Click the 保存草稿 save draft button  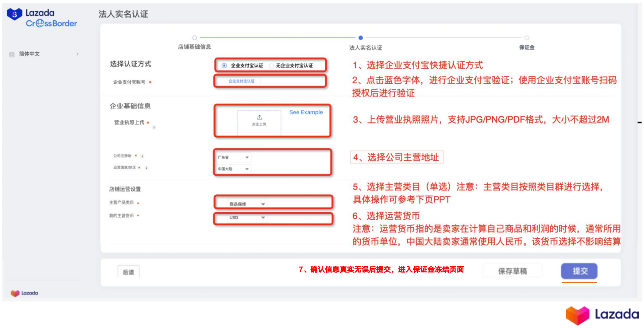coord(513,271)
